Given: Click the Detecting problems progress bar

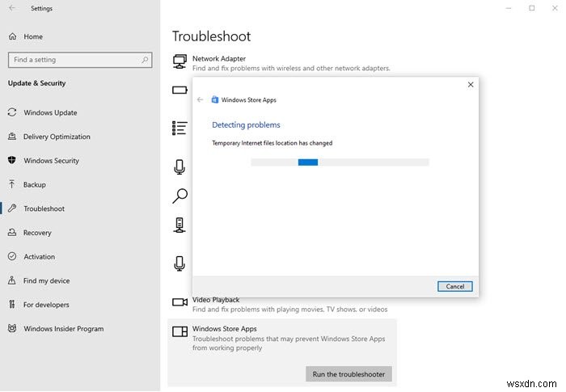Looking at the screenshot, I should click(x=340, y=162).
